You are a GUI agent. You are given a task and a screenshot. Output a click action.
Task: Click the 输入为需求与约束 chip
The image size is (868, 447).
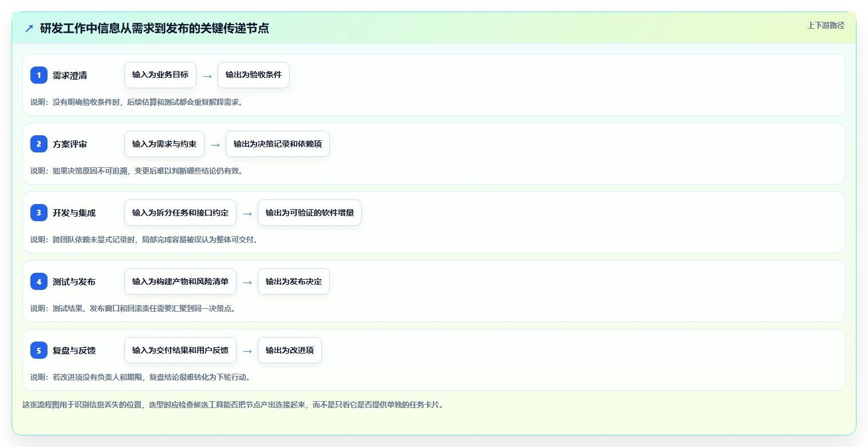click(164, 144)
